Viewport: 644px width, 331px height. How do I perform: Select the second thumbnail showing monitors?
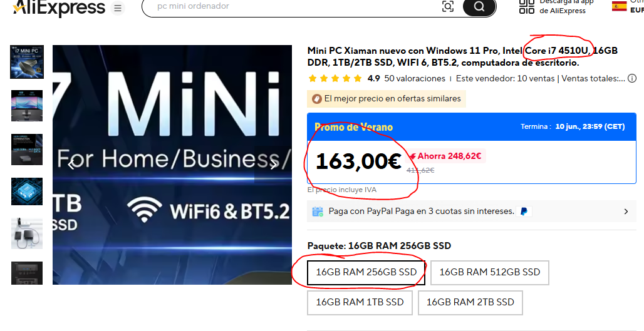[x=27, y=106]
